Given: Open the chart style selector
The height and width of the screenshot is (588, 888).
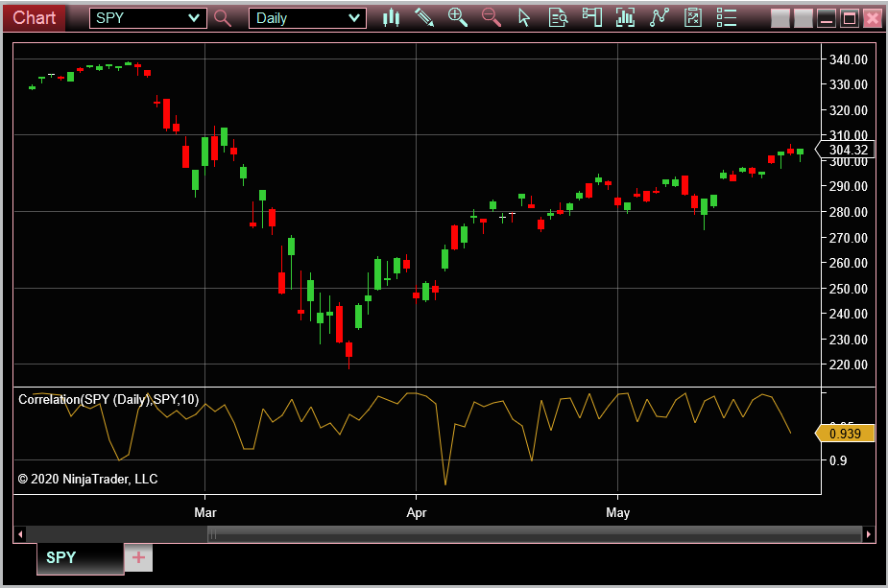Looking at the screenshot, I should click(391, 16).
